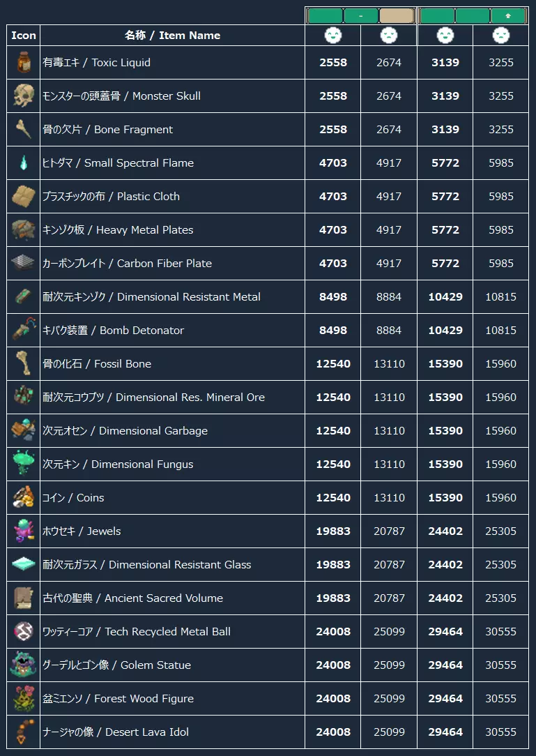Image resolution: width=536 pixels, height=756 pixels.
Task: Select the Ancient Sacred Volume book icon
Action: point(23,598)
